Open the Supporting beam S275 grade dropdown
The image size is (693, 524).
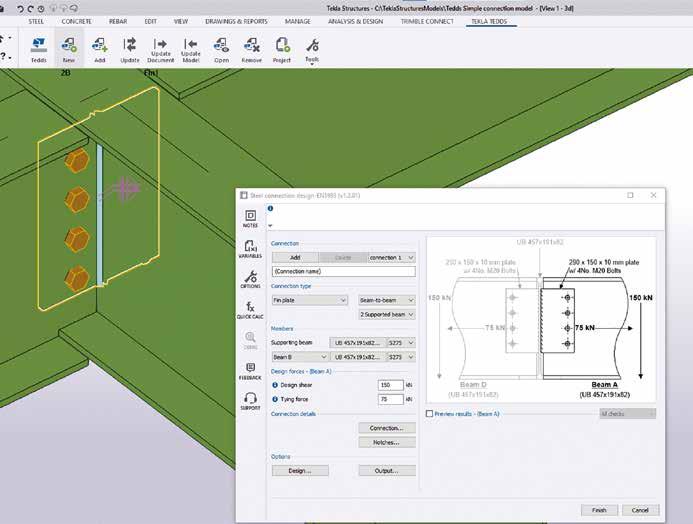[x=401, y=342]
